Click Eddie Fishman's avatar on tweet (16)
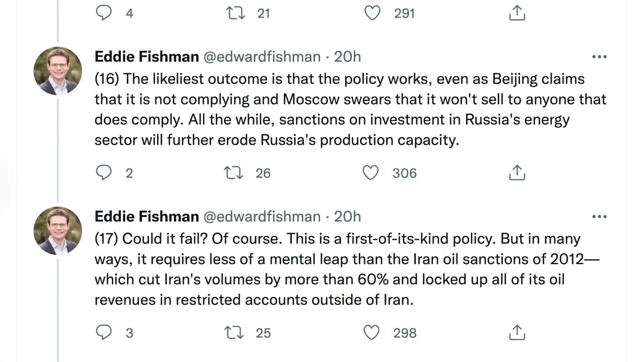Screen dimensions: 644x362 (x=58, y=71)
